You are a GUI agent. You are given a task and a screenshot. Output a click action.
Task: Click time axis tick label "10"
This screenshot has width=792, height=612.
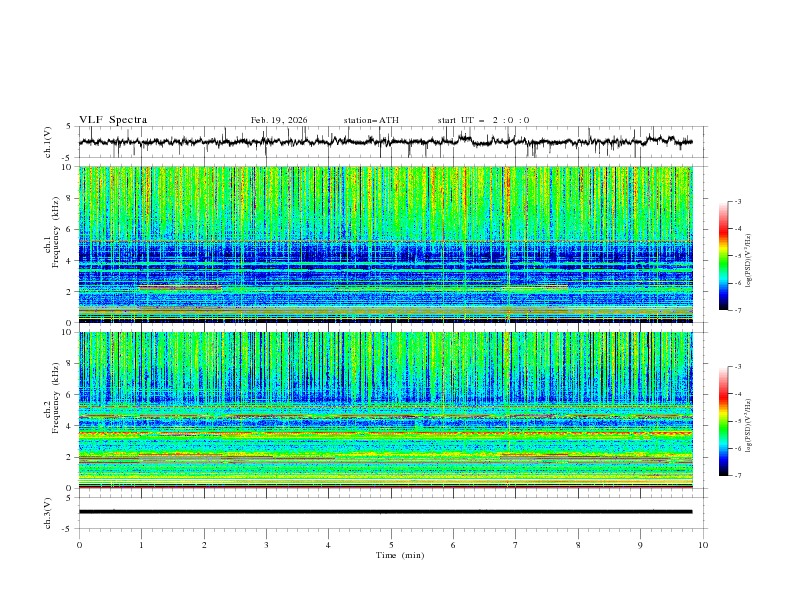(x=703, y=545)
